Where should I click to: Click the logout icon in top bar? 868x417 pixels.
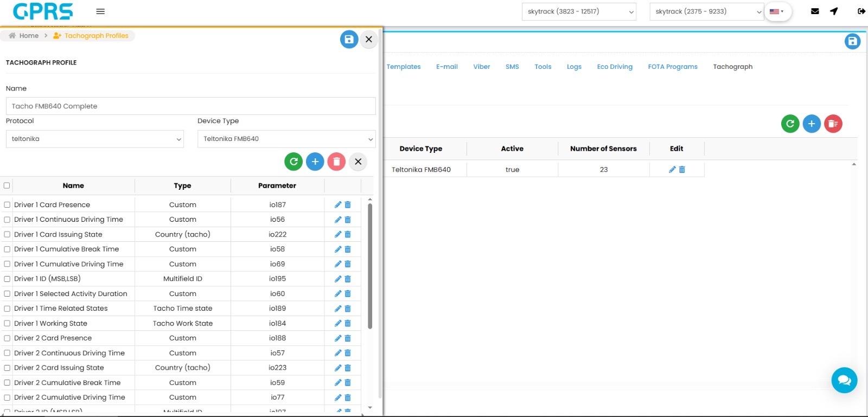[x=861, y=11]
